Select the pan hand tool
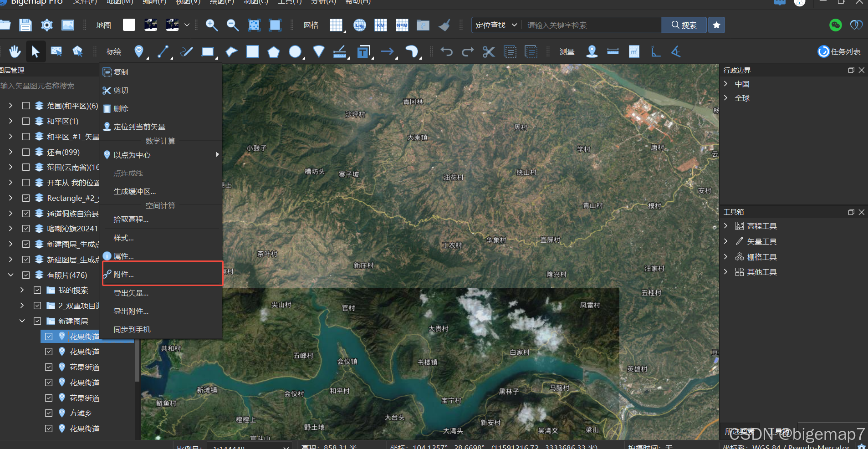Viewport: 868px width, 449px height. point(15,51)
